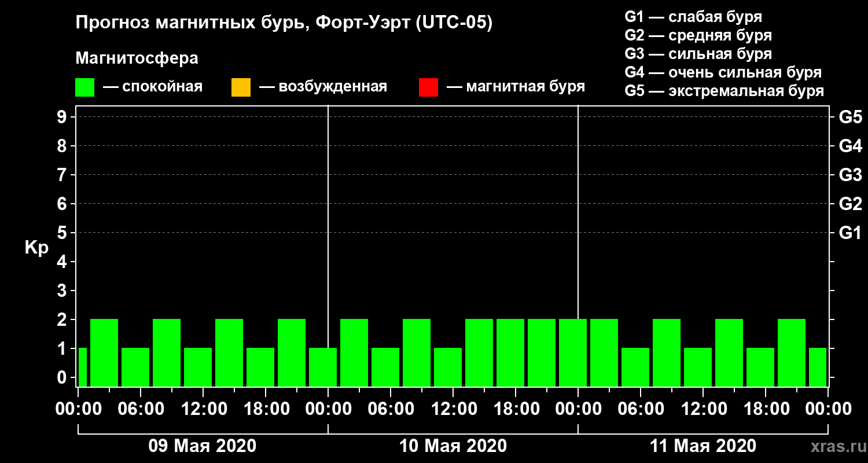Screen dimensions: 868x463
Task: Click the orange 'возбужденная' legend swatch
Action: click(x=241, y=87)
